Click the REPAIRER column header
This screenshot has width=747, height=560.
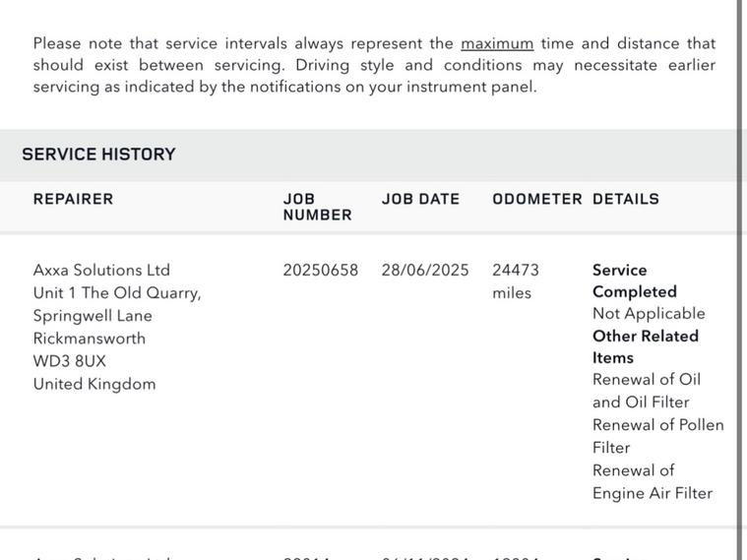[73, 199]
